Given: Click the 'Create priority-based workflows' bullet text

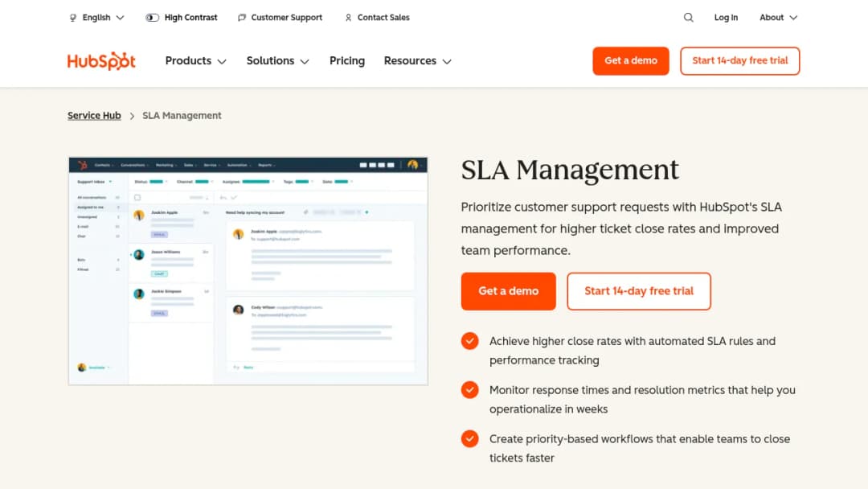Looking at the screenshot, I should click(x=640, y=448).
